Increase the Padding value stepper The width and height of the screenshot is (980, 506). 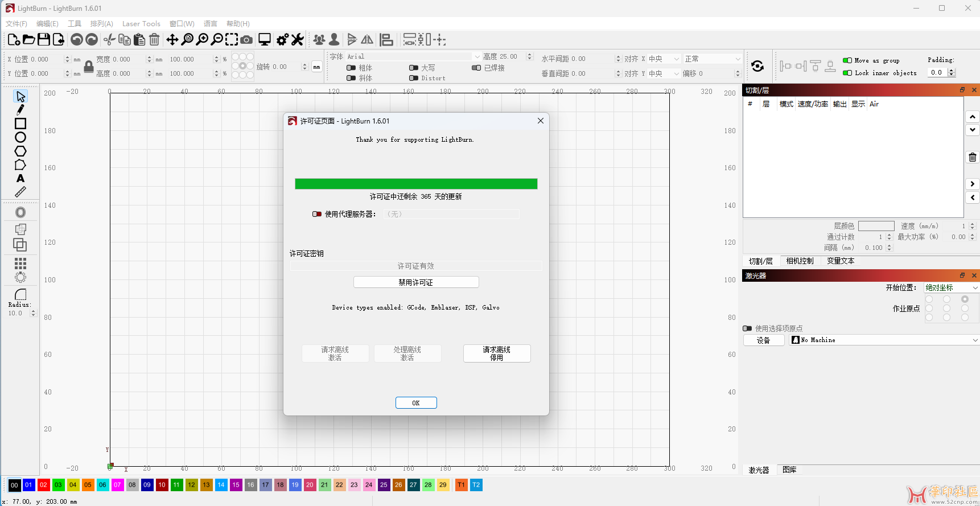tap(952, 70)
